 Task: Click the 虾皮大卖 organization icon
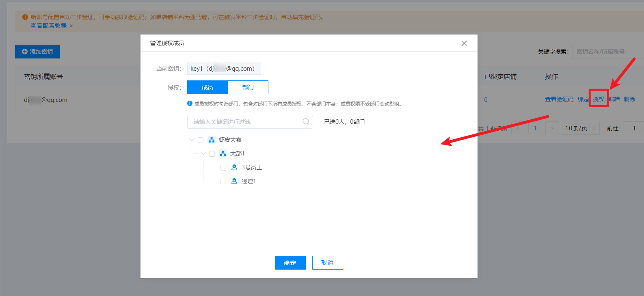click(x=211, y=140)
